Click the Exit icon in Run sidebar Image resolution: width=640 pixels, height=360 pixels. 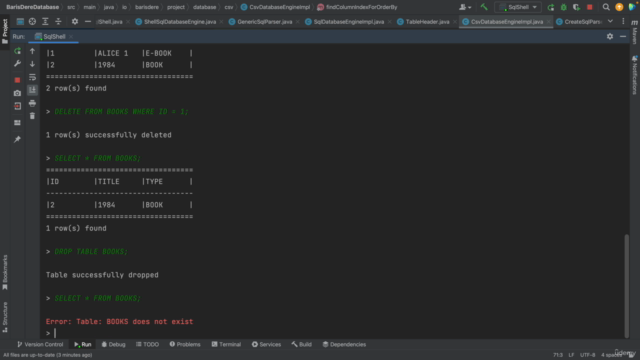pyautogui.click(x=17, y=106)
